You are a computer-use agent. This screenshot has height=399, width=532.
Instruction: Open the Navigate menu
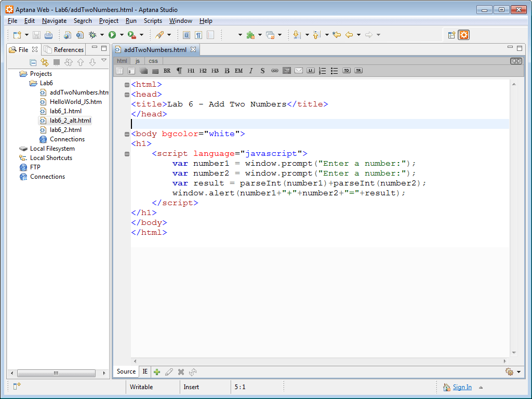[54, 21]
